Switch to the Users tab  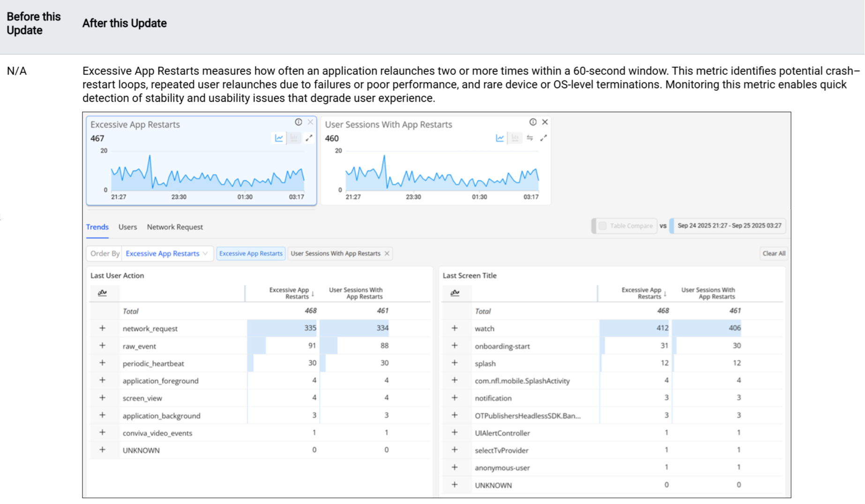(x=127, y=227)
